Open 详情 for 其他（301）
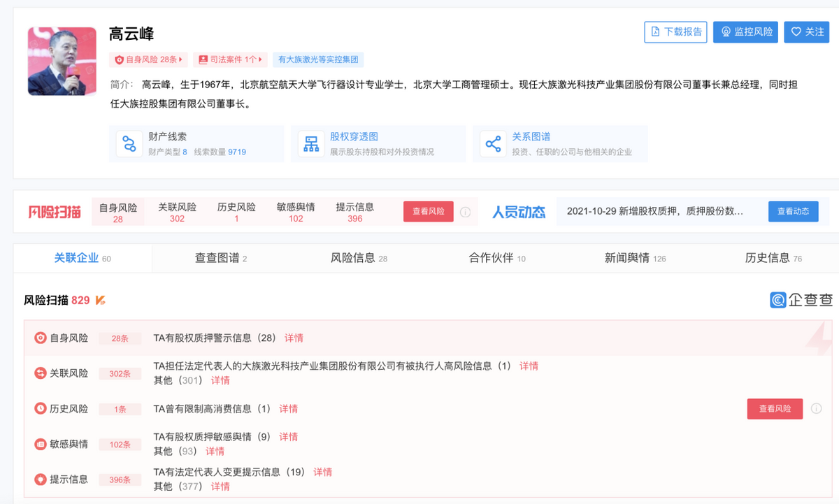This screenshot has height=504, width=839. pyautogui.click(x=220, y=380)
